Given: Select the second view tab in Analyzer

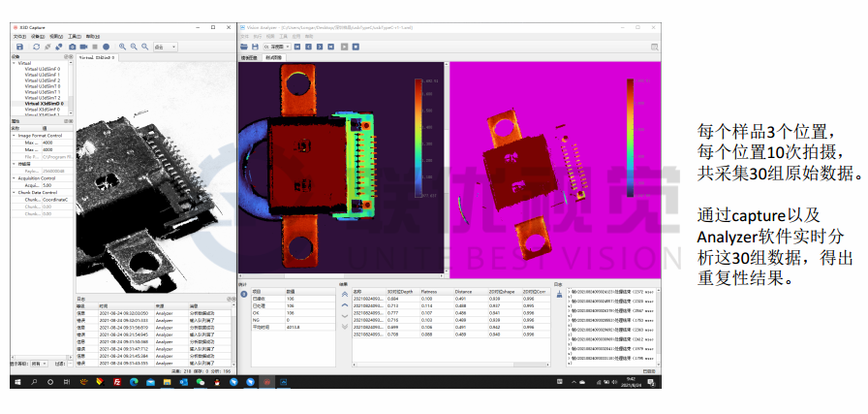Looking at the screenshot, I should coord(275,57).
